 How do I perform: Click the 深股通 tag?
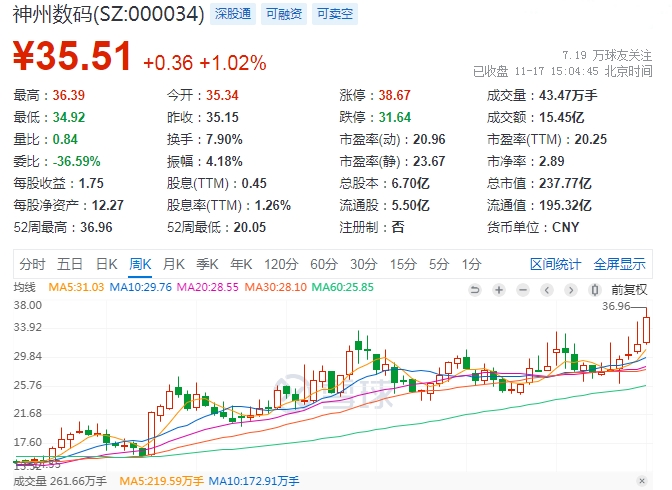pos(233,14)
